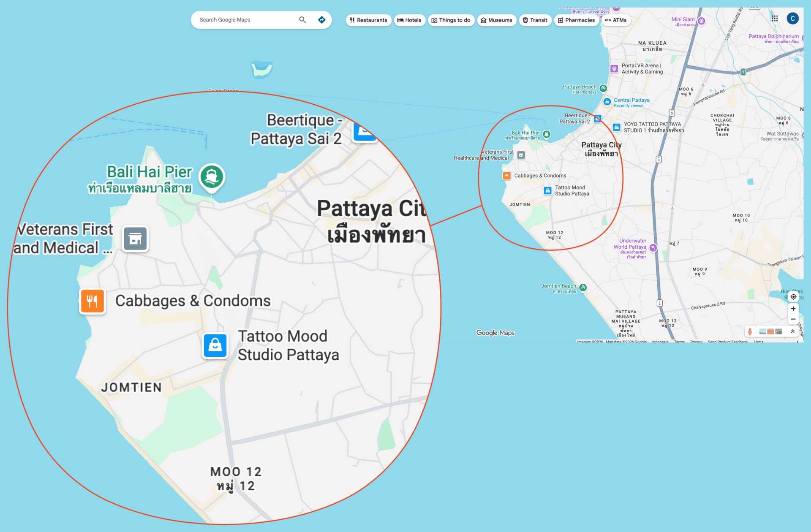
Task: Open the Pattaya Dolphinarium place label
Action: click(x=774, y=38)
